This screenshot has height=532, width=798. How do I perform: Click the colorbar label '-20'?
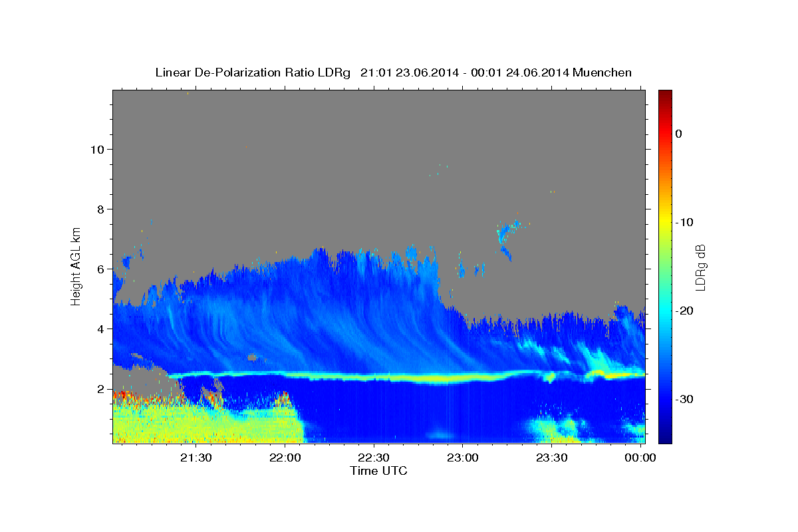[685, 311]
